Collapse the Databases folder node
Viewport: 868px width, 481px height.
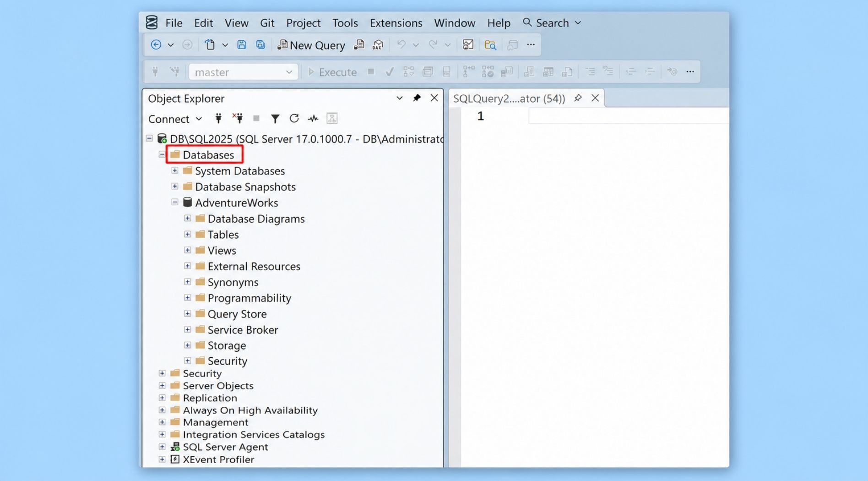pos(162,155)
